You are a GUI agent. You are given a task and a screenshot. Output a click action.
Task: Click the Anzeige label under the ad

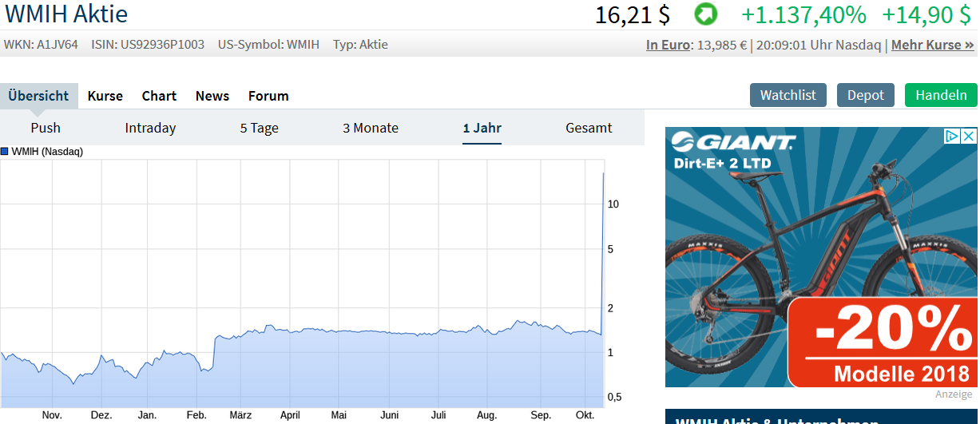(954, 394)
